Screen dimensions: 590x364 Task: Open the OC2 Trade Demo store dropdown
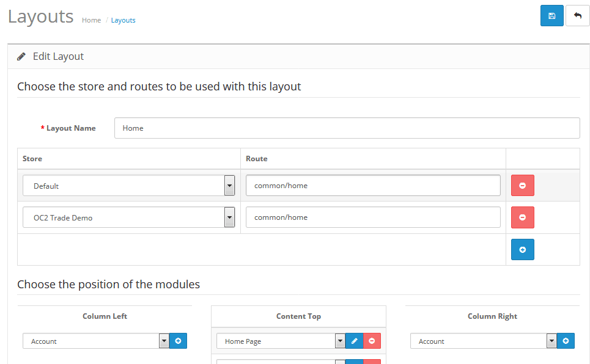click(x=230, y=217)
